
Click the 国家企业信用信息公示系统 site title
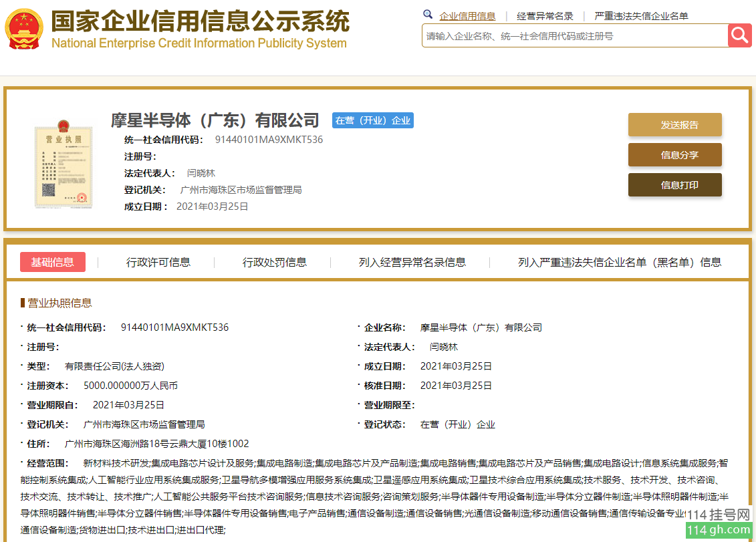200,21
